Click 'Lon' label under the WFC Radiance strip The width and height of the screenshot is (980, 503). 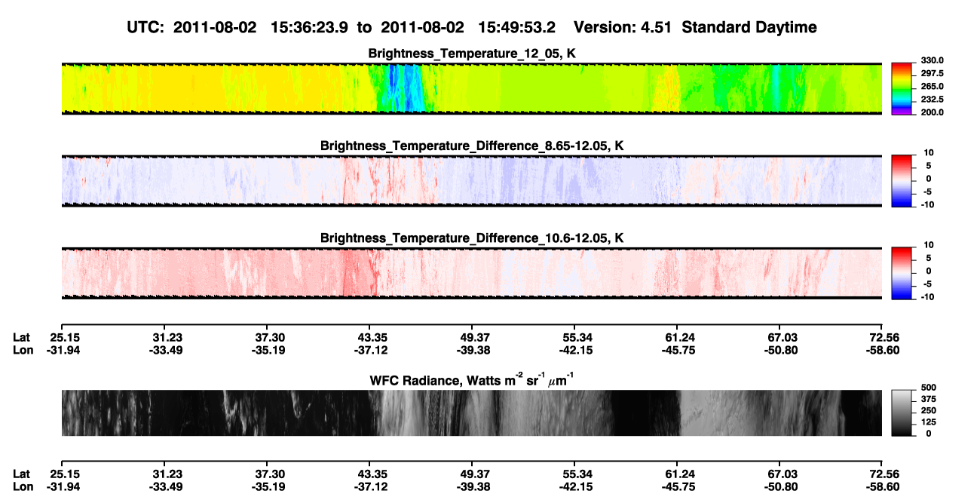pyautogui.click(x=23, y=486)
